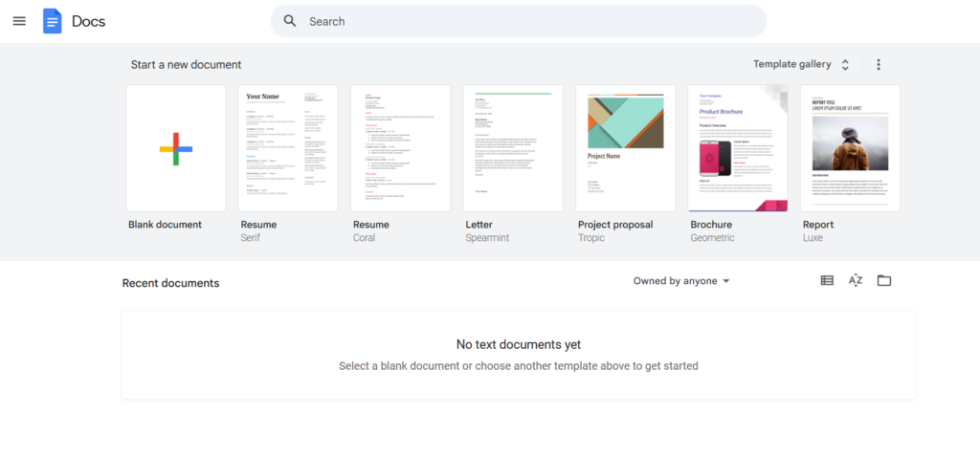Choose the Project proposal Tropic template
Screen dimensions: 980x458
pos(625,148)
